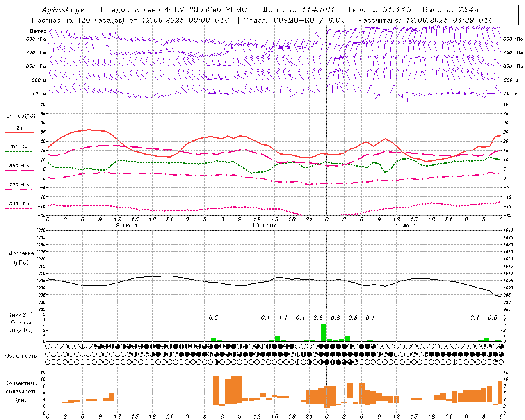Select the date label "14 июня"
Image resolution: width=525 pixels, height=420 pixels.
point(404,226)
